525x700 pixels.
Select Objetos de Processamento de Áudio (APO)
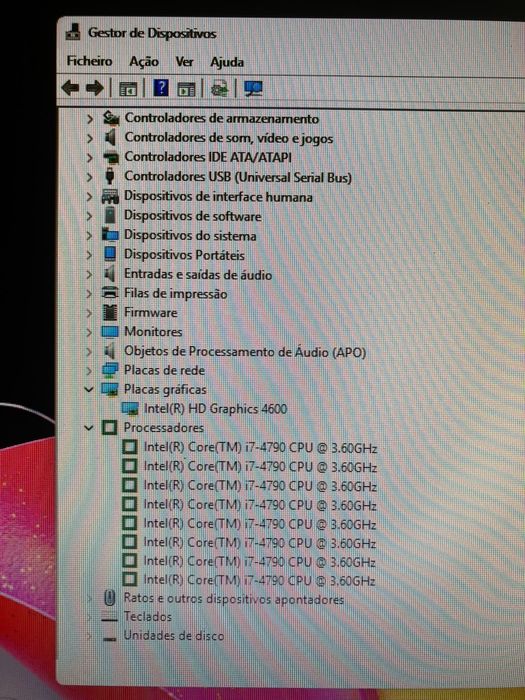(245, 352)
